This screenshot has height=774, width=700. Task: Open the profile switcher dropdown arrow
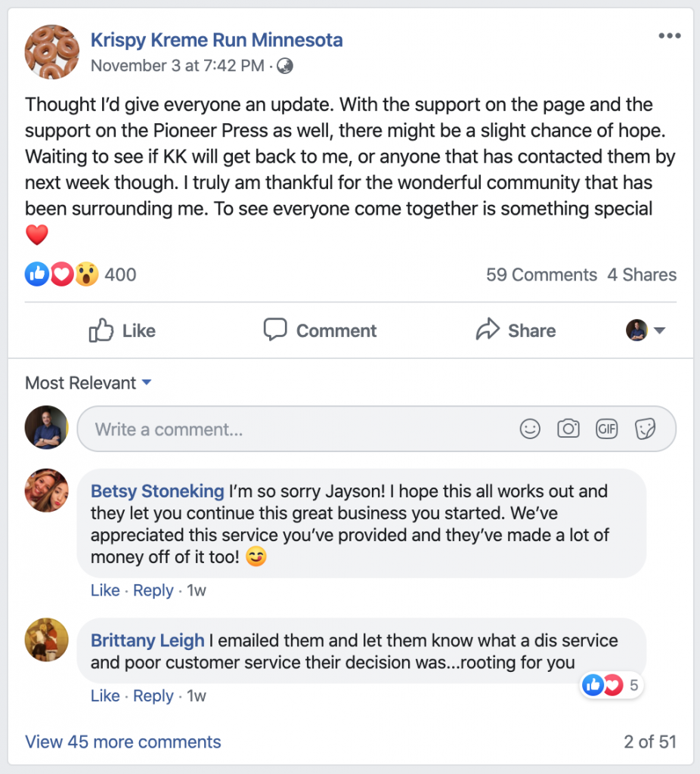pos(658,330)
